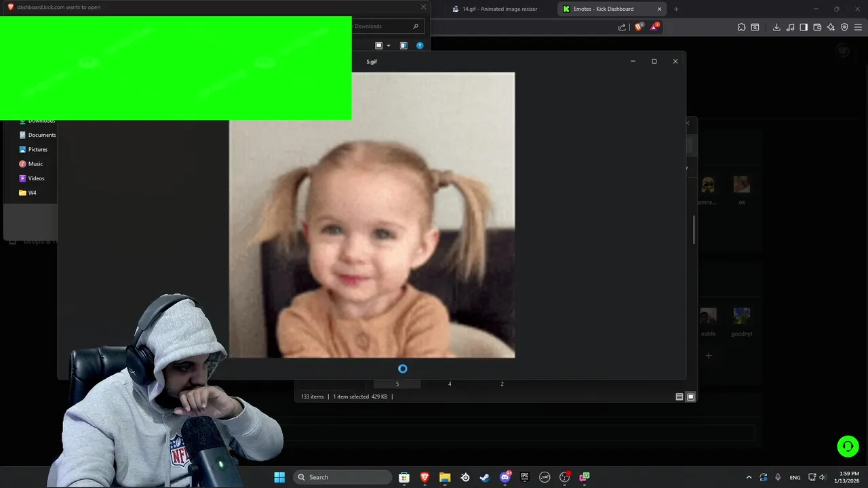Screen dimensions: 868x488
Task: Click the 'eshte' emote in Kick Dashboard
Action: (x=708, y=316)
